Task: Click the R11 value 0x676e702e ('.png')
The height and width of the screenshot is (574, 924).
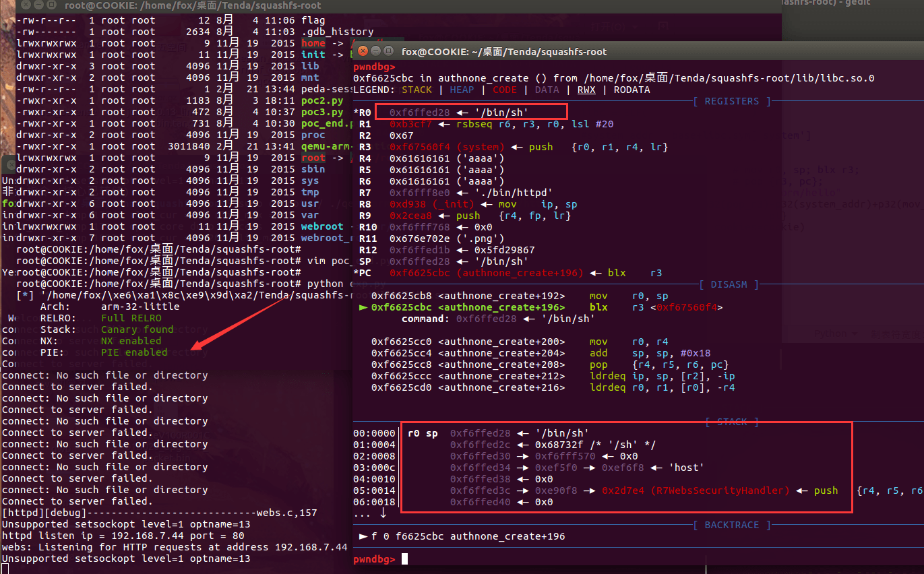Action: point(447,238)
